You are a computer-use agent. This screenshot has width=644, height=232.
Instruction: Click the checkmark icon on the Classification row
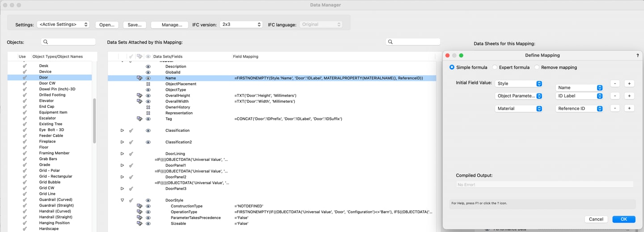[131, 131]
